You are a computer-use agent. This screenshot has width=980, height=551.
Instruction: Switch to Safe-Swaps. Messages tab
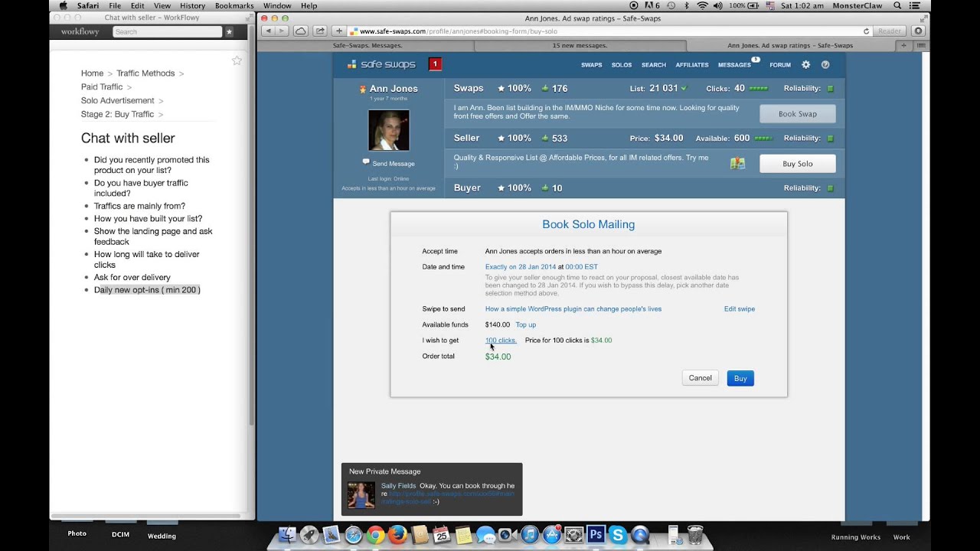(367, 45)
